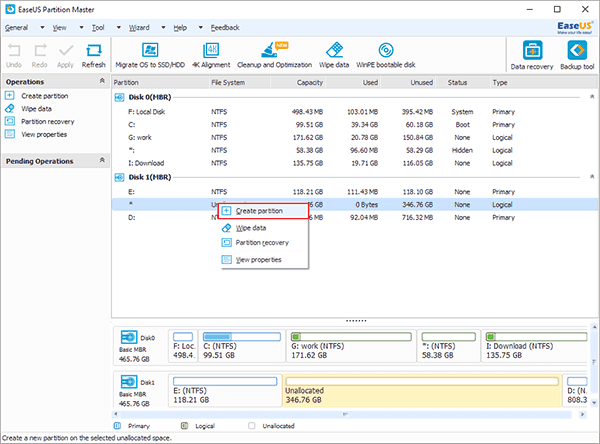
Task: Select the E: partition row
Action: pos(355,192)
